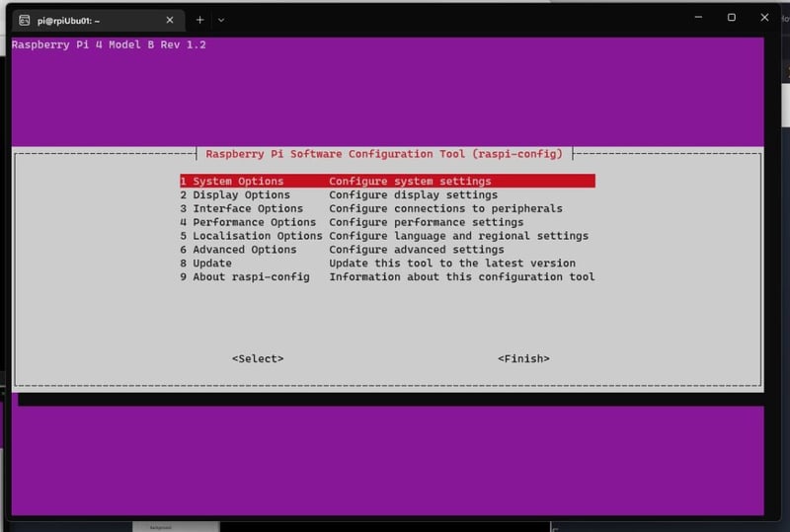Click 'Configure display settings' description text

[413, 195]
